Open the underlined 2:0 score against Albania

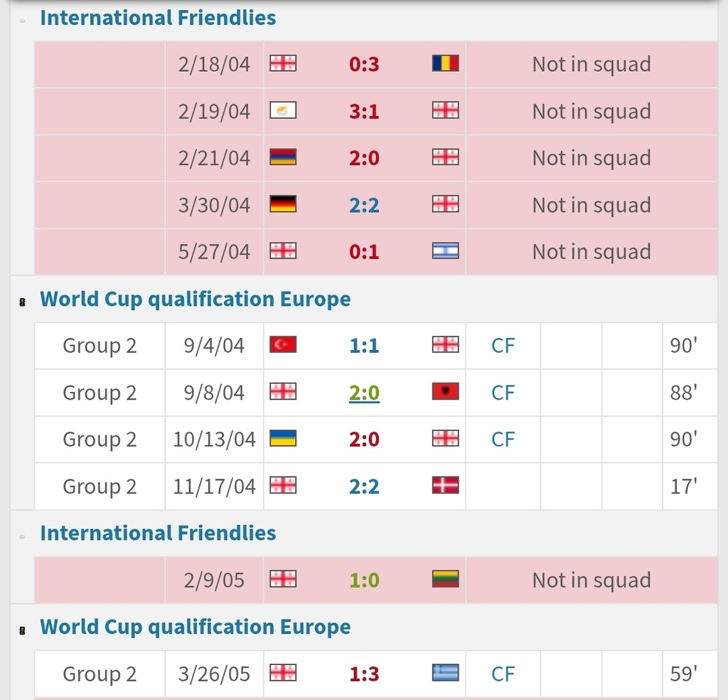pyautogui.click(x=364, y=393)
